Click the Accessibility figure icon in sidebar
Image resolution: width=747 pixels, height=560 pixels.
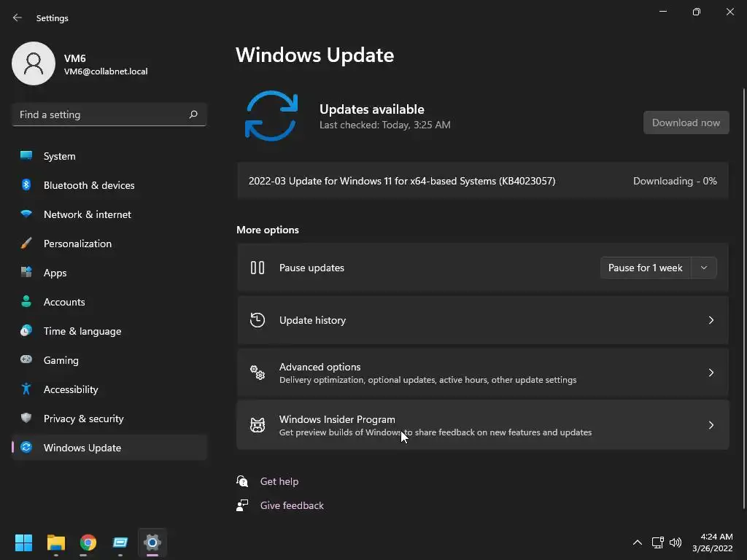pos(26,389)
